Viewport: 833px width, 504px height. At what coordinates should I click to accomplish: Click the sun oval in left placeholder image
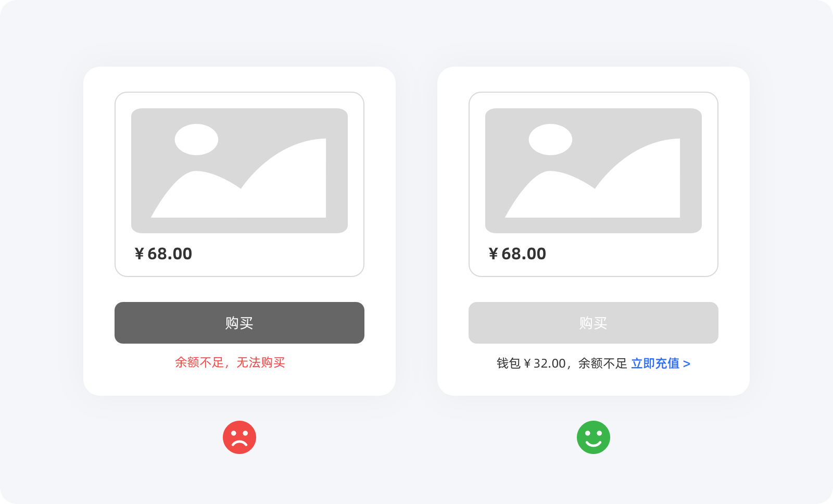196,140
